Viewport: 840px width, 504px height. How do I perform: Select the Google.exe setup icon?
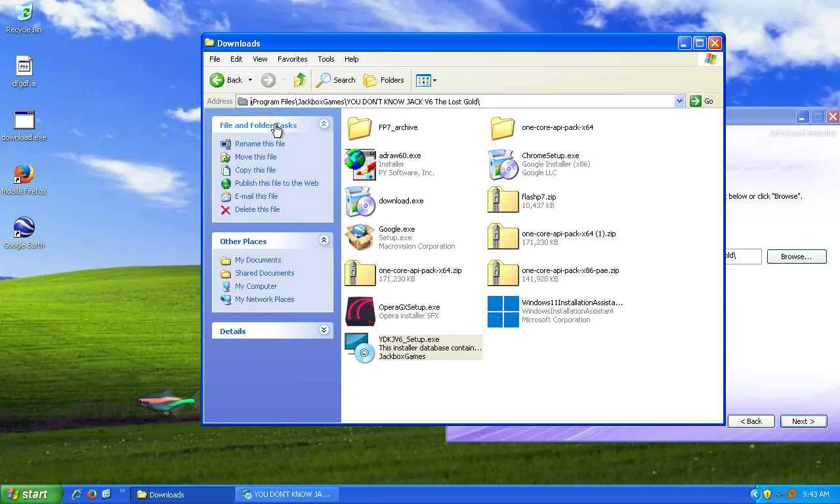tap(360, 238)
